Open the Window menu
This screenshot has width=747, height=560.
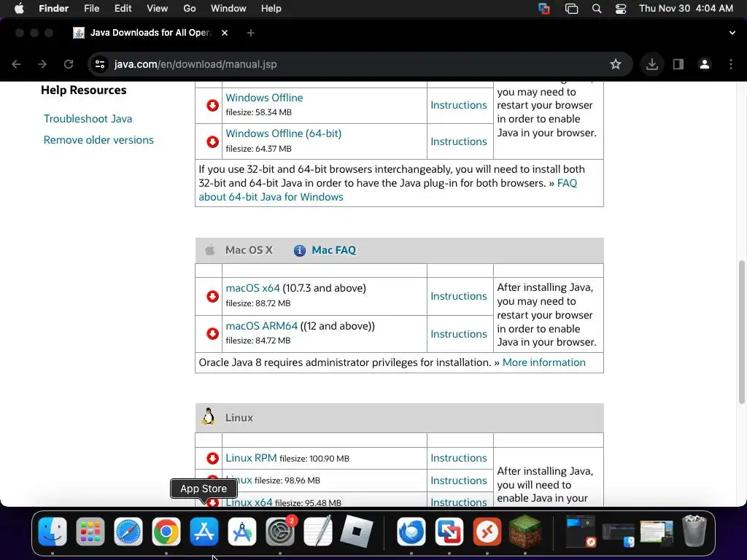228,9
